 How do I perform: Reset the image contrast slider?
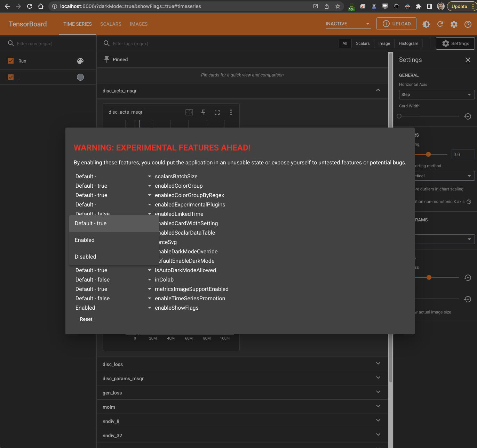click(x=468, y=299)
